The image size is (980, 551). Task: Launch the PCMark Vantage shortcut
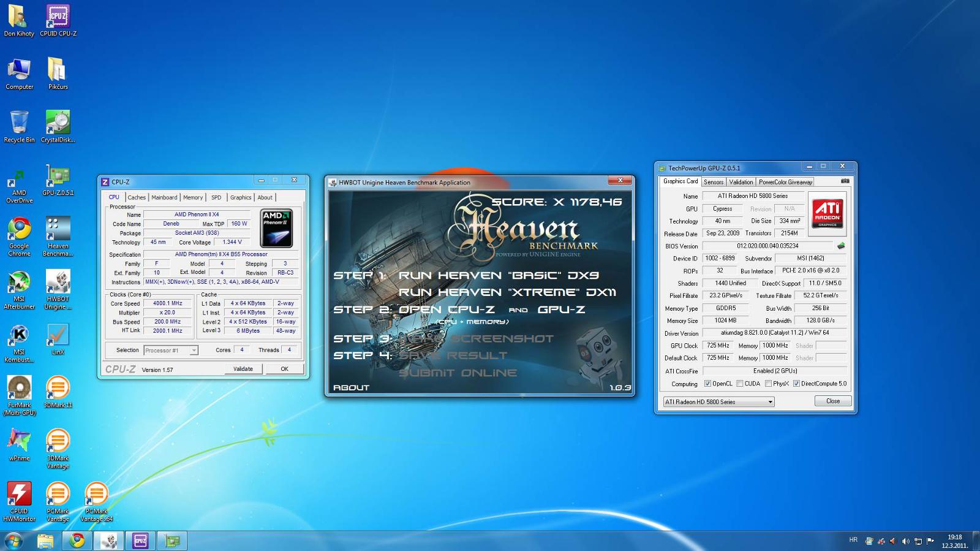tap(58, 502)
